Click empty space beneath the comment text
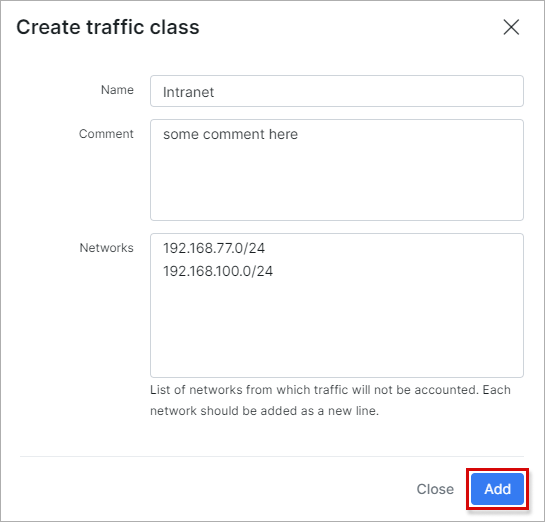 click(337, 181)
